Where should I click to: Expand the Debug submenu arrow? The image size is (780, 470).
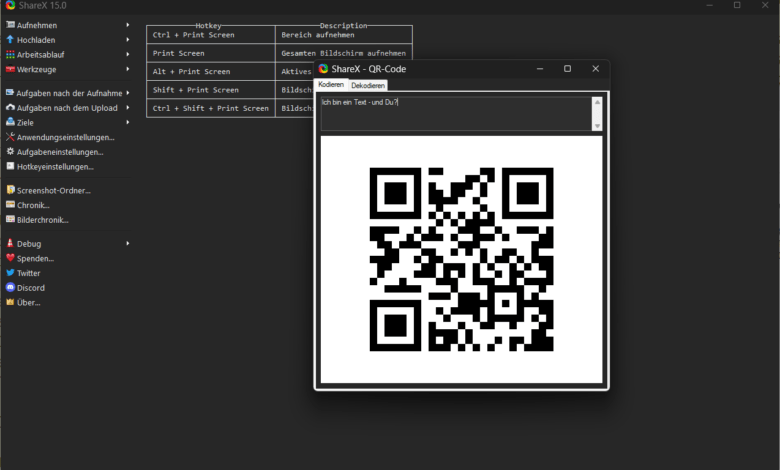pos(128,243)
